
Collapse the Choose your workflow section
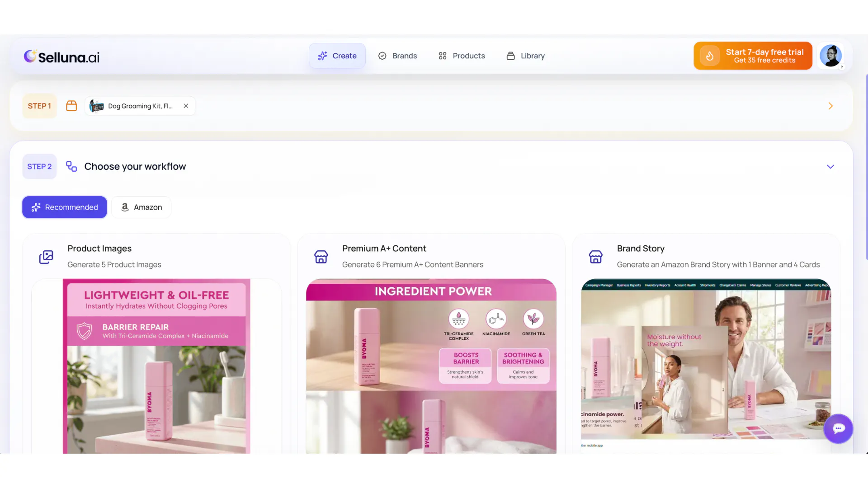830,167
